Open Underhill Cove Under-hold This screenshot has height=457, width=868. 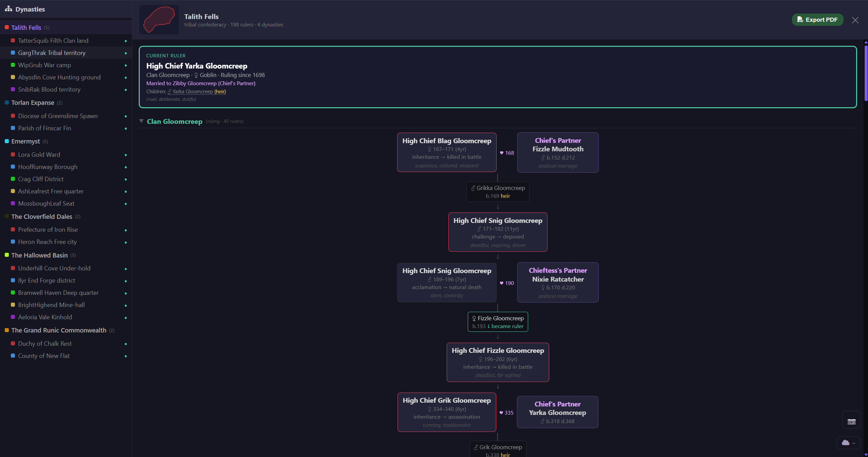point(66,268)
